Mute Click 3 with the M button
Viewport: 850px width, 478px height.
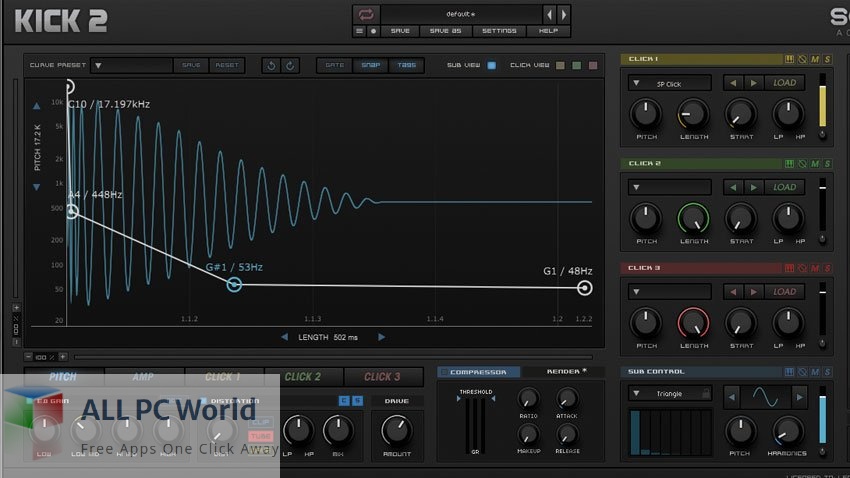[815, 268]
